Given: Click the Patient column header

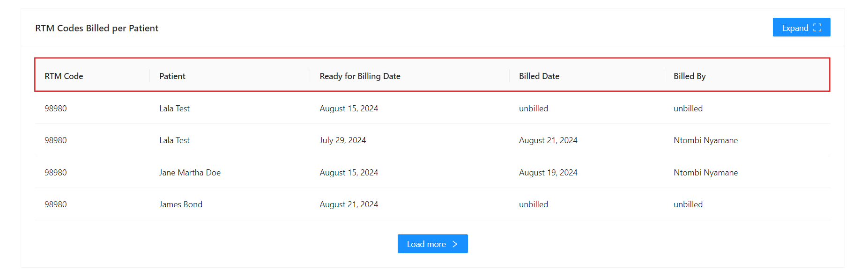Looking at the screenshot, I should tap(172, 76).
